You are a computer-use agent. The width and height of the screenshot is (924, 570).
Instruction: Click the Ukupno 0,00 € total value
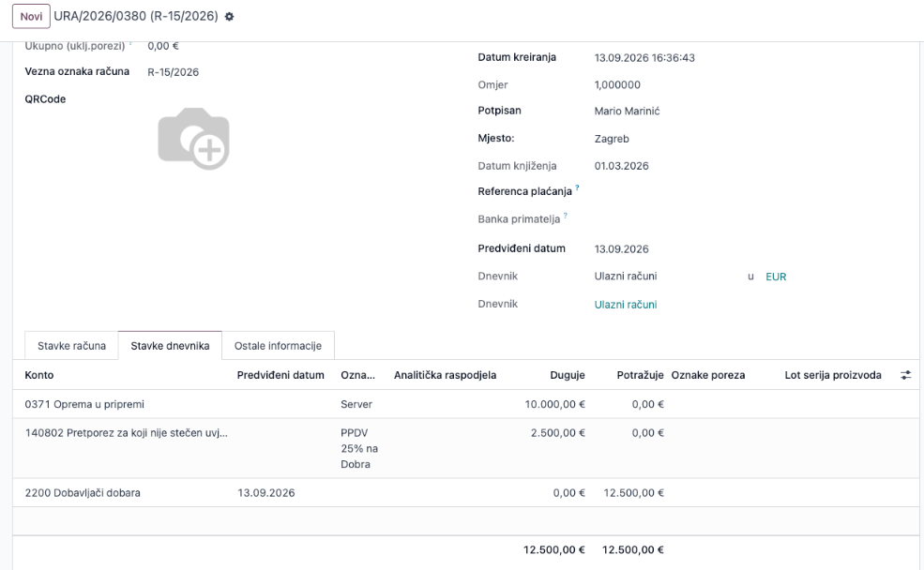click(162, 46)
